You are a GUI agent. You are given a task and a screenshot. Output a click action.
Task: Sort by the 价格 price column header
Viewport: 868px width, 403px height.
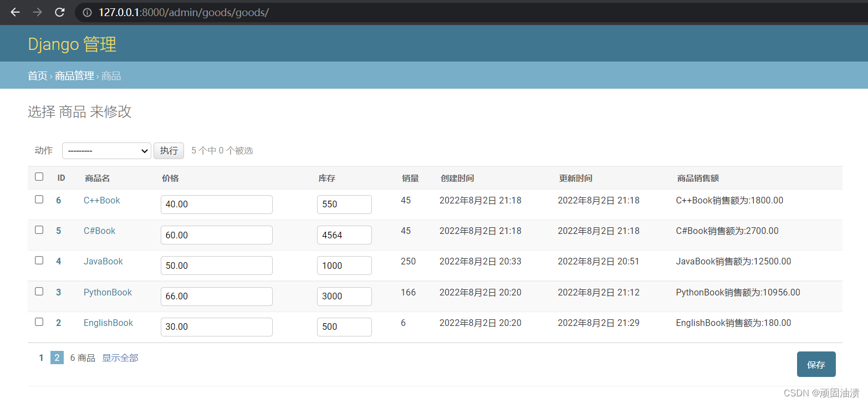[x=170, y=178]
